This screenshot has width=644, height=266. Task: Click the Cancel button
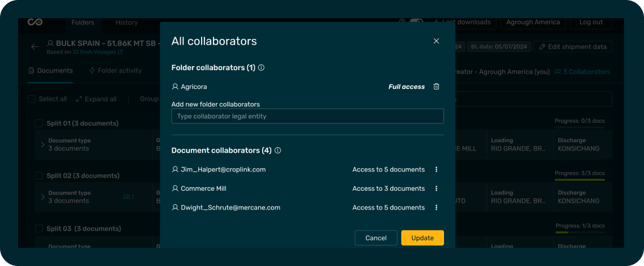pyautogui.click(x=376, y=238)
